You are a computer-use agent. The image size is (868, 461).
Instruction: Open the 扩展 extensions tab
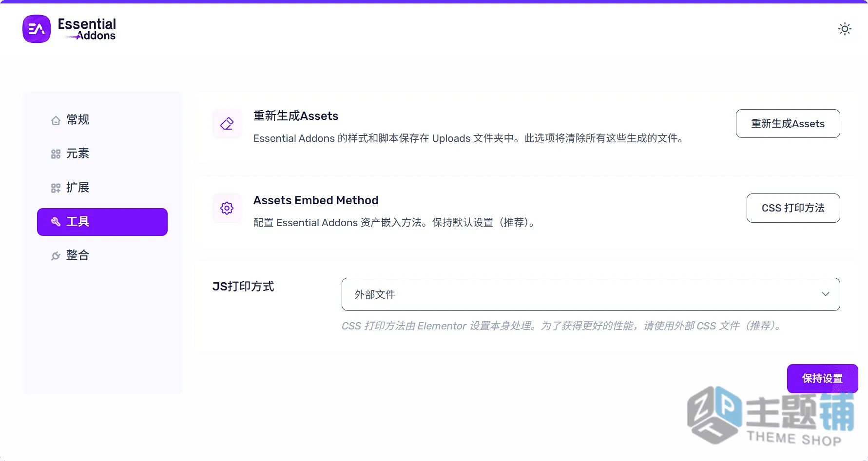click(x=102, y=188)
